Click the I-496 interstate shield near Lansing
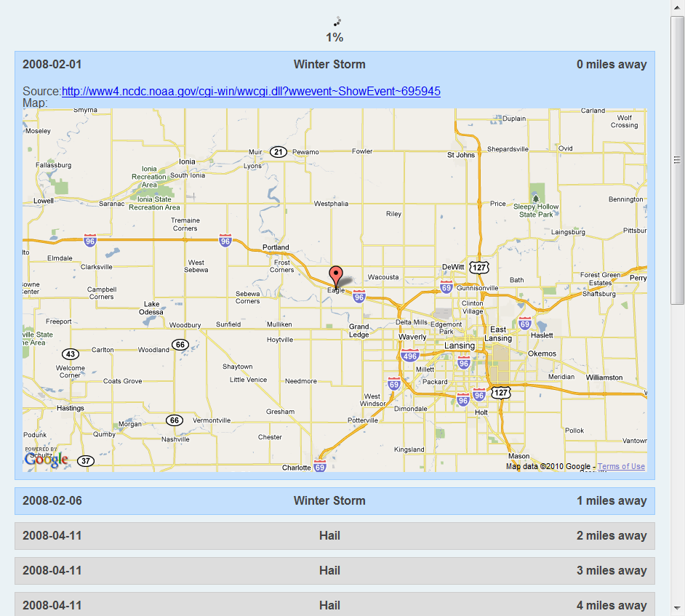 coord(409,355)
